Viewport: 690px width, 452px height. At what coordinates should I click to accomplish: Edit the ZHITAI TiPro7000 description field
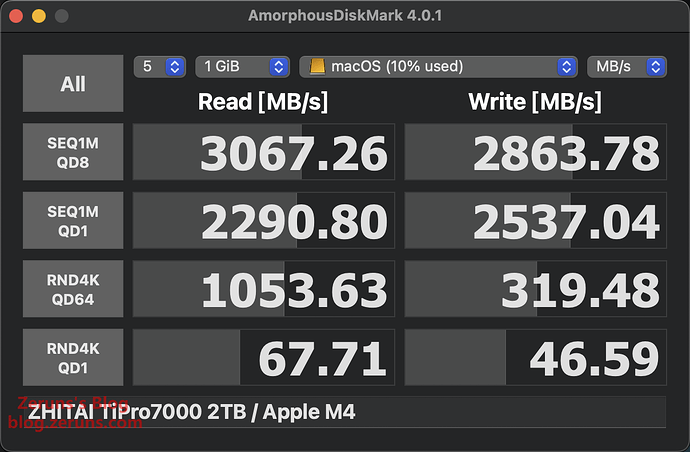(x=344, y=412)
